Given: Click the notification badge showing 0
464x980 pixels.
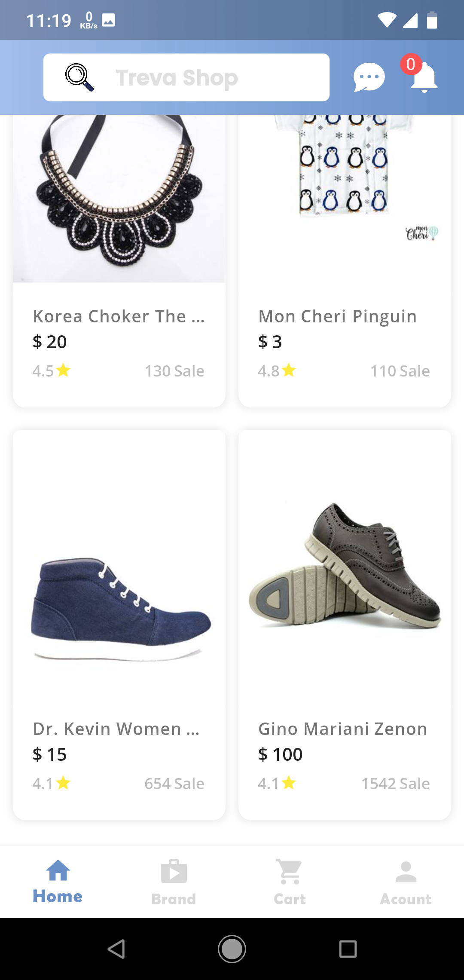Looking at the screenshot, I should tap(411, 65).
